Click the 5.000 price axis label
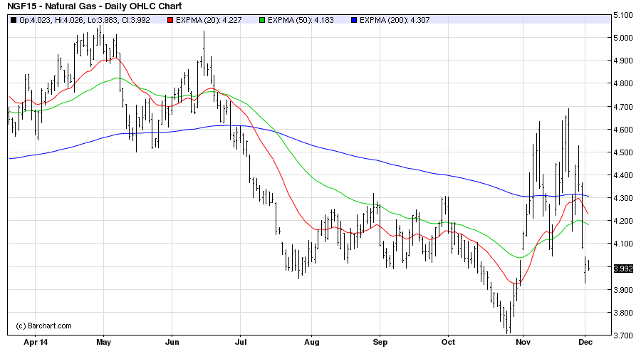Viewport: 641px width, 364px height. click(x=624, y=38)
